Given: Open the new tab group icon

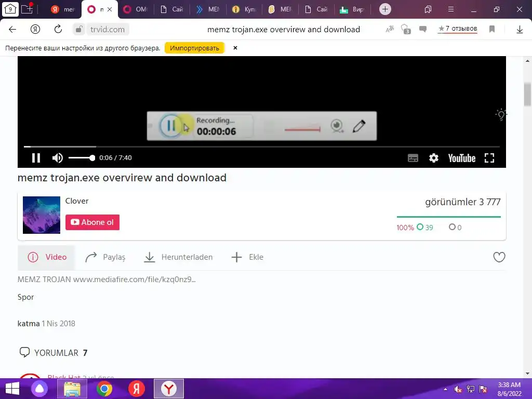Looking at the screenshot, I should coord(27,9).
